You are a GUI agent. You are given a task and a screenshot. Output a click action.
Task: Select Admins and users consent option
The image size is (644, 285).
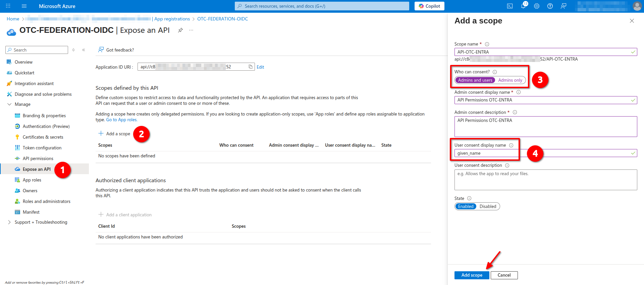click(x=475, y=80)
